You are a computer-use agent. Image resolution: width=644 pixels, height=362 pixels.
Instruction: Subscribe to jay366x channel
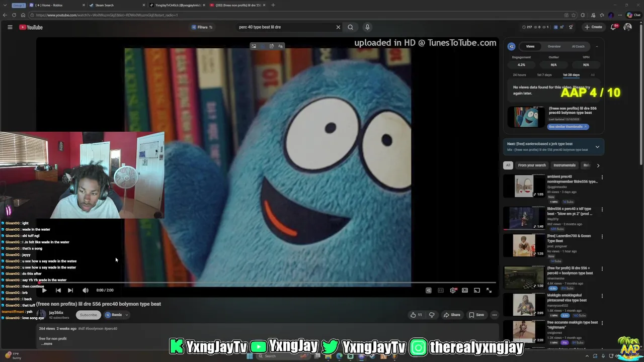pos(88,315)
